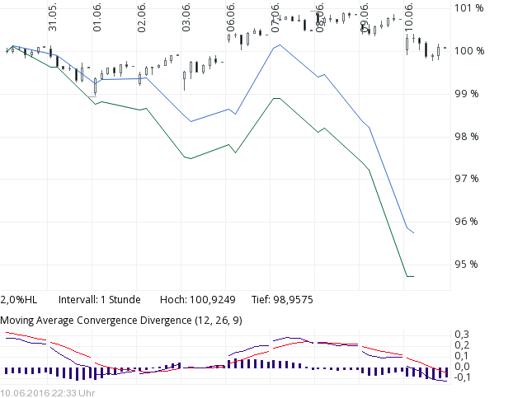Click the 31.05. date label
The width and height of the screenshot is (532, 398).
point(53,16)
